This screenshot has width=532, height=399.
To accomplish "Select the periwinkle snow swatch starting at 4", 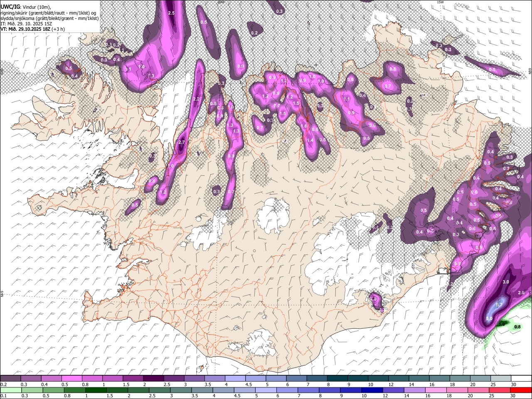I will click(235, 378).
